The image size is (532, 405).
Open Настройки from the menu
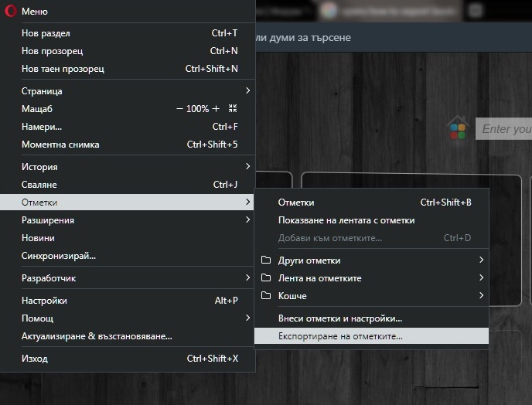point(44,301)
